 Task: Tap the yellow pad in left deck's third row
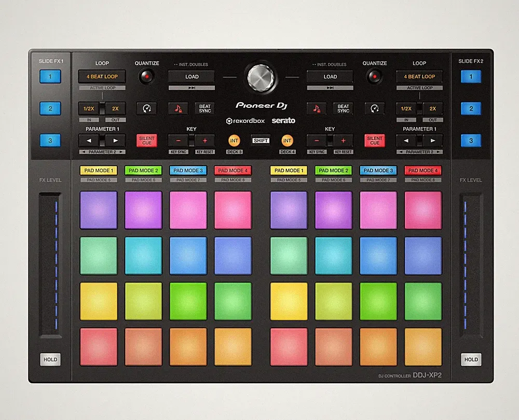pyautogui.click(x=99, y=301)
